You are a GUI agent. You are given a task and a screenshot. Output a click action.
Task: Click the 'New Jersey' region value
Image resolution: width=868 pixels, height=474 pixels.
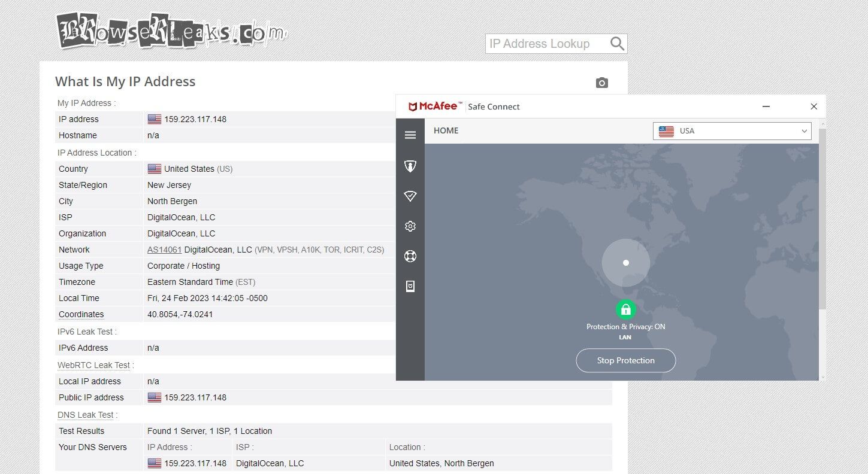[x=170, y=185]
